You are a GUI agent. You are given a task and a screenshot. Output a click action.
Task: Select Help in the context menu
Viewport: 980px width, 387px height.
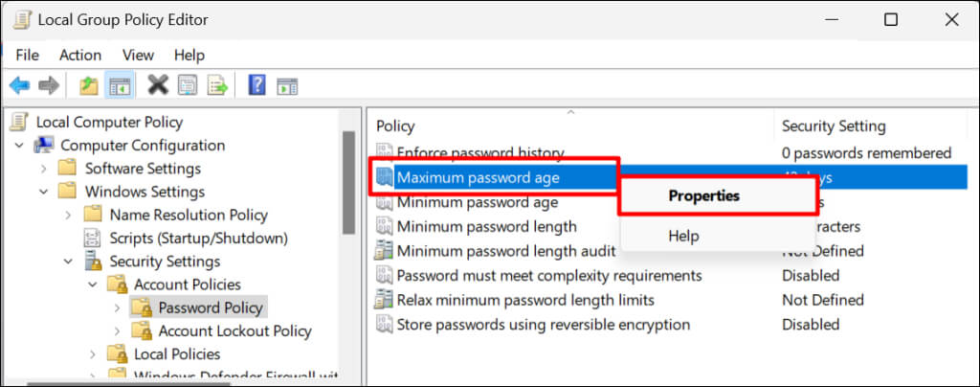tap(683, 236)
